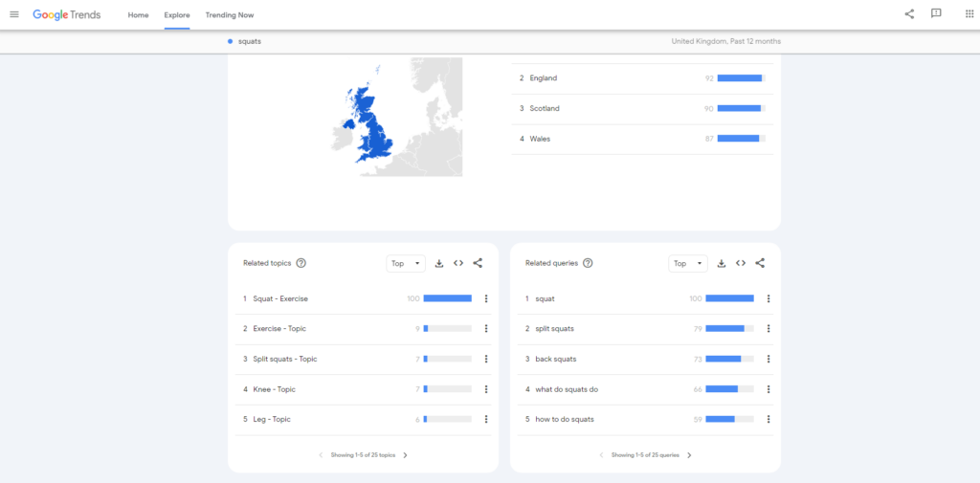
Task: Open the hamburger main menu
Action: 14,14
